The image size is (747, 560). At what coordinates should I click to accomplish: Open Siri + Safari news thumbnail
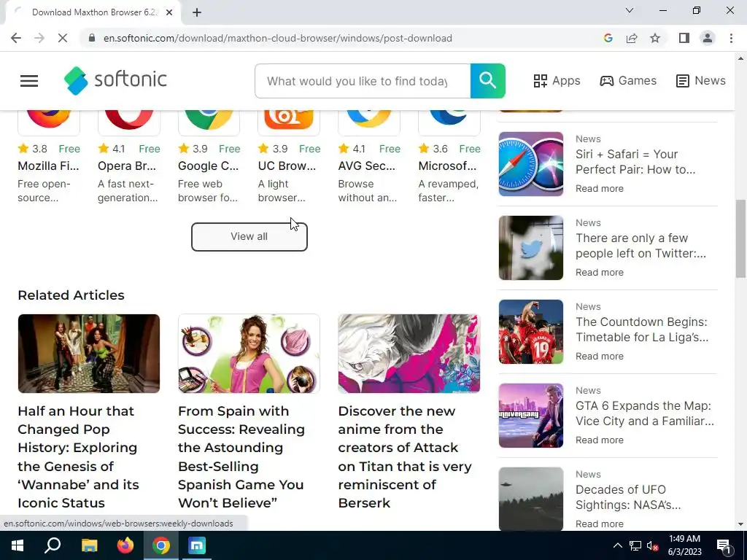tap(531, 164)
